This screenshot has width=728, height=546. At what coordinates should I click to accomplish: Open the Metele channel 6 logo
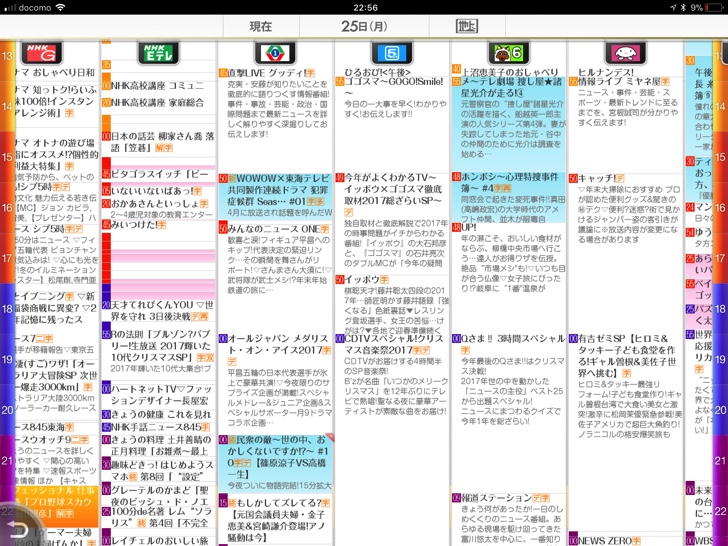tap(509, 53)
